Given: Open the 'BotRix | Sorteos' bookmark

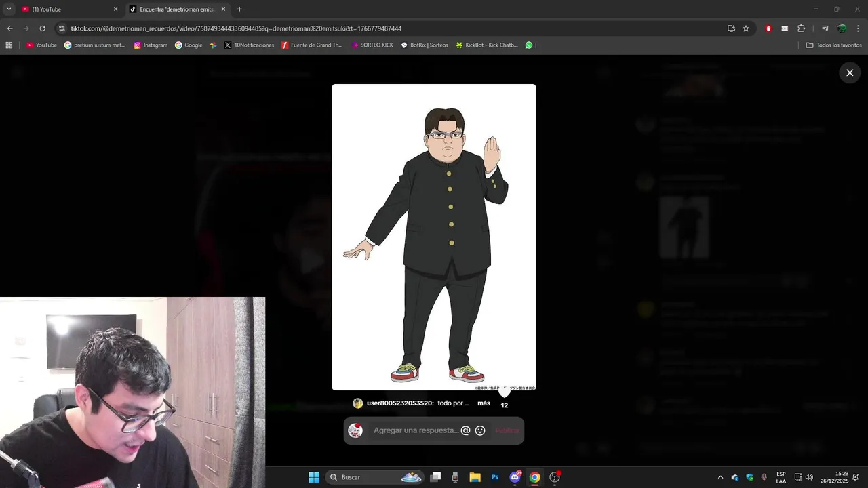Looking at the screenshot, I should [425, 45].
